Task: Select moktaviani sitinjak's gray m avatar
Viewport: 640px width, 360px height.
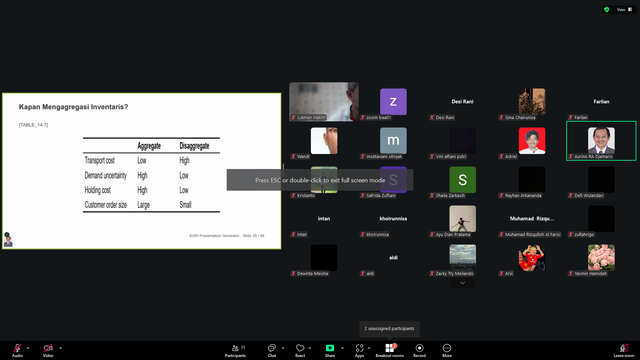Action: point(393,141)
